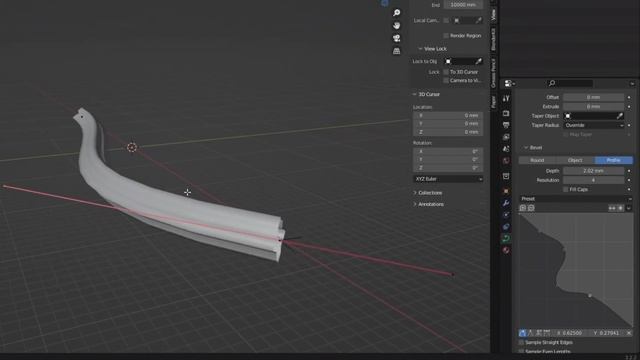Open the bevel profile Preset dropdown
The height and width of the screenshot is (360, 640).
click(x=576, y=199)
